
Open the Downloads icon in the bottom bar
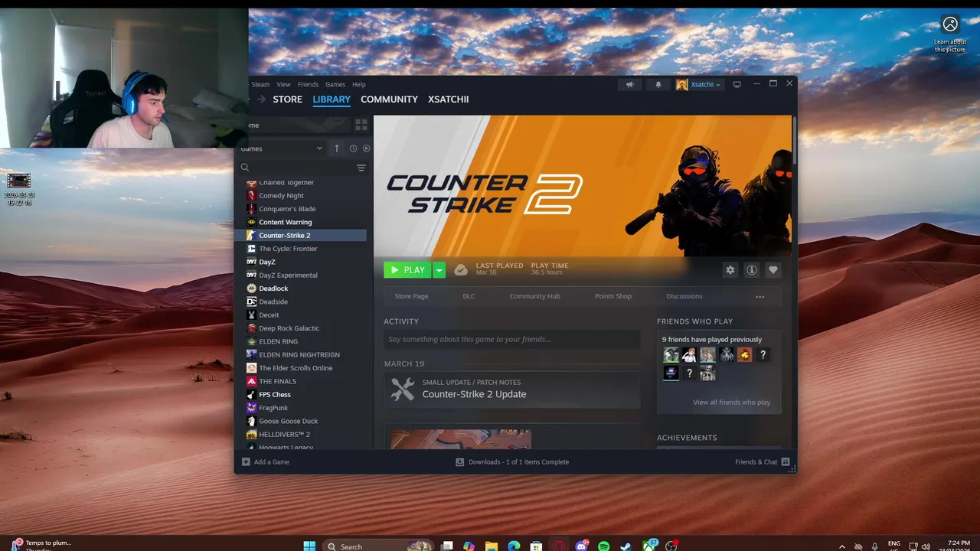click(460, 462)
